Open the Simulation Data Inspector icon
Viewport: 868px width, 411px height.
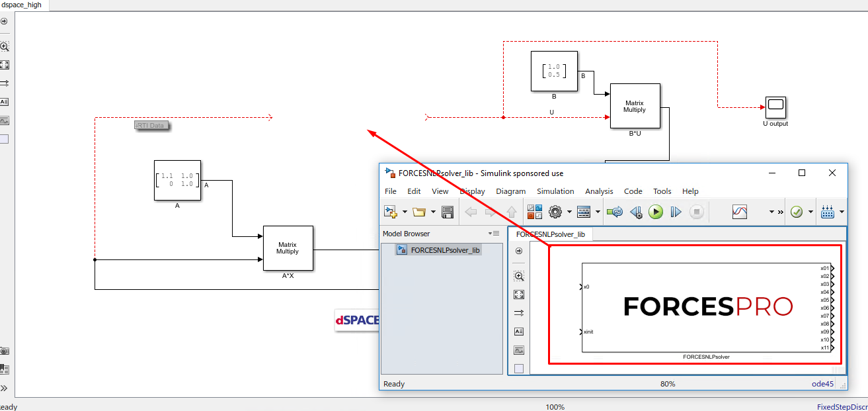(740, 212)
